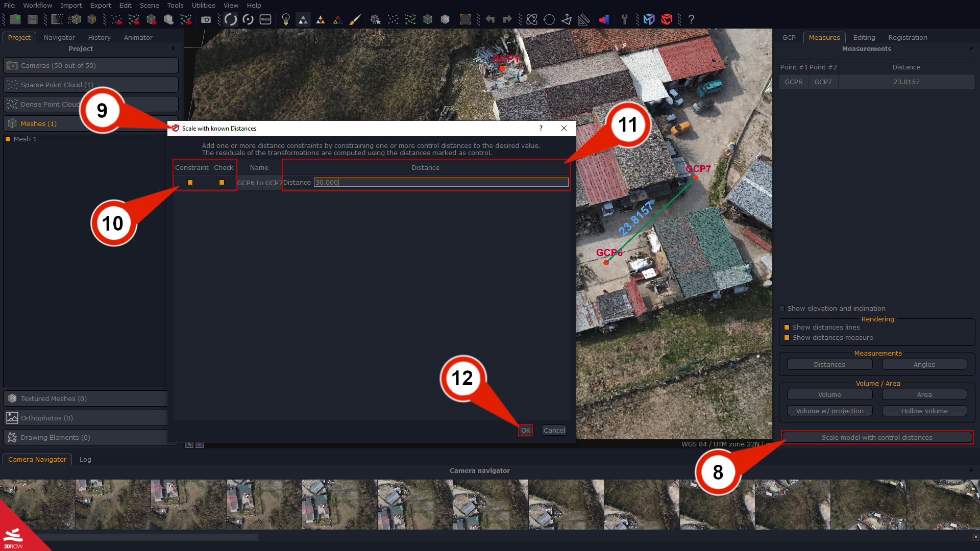Viewport: 980px width, 551px height.
Task: Toggle the Check checkbox for GCP6 to GCP7
Action: (x=222, y=182)
